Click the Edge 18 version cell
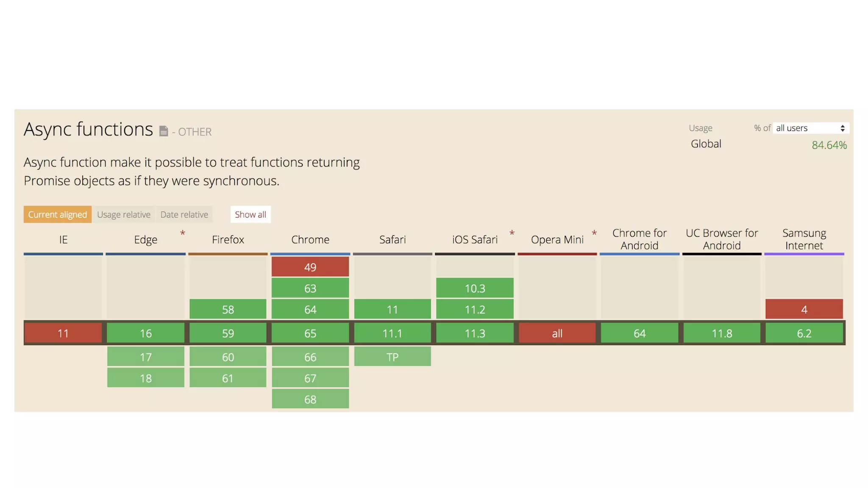The width and height of the screenshot is (868, 488). point(146,378)
